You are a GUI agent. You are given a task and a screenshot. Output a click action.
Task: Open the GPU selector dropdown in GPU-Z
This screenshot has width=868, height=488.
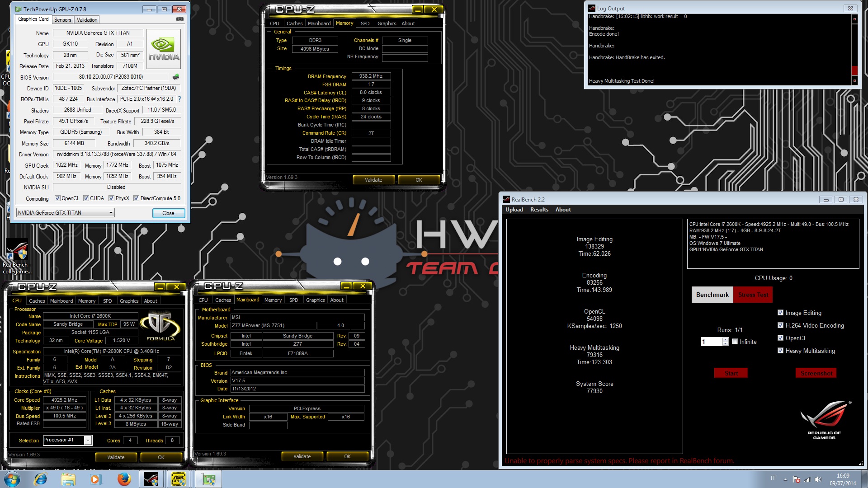tap(65, 213)
